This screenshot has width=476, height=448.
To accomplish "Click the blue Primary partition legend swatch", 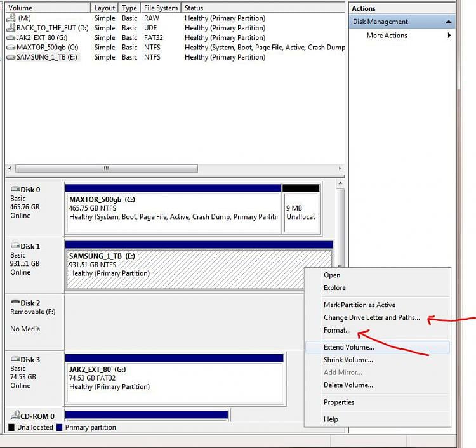I will tap(60, 427).
